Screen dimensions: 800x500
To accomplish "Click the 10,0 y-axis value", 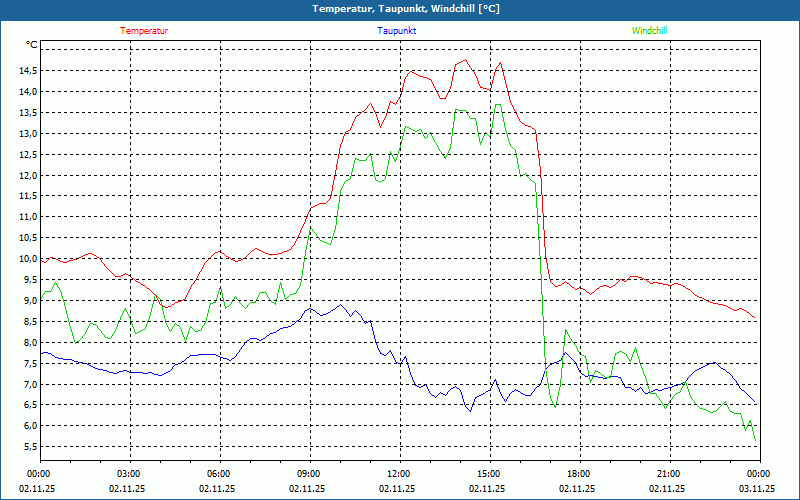I will click(26, 259).
